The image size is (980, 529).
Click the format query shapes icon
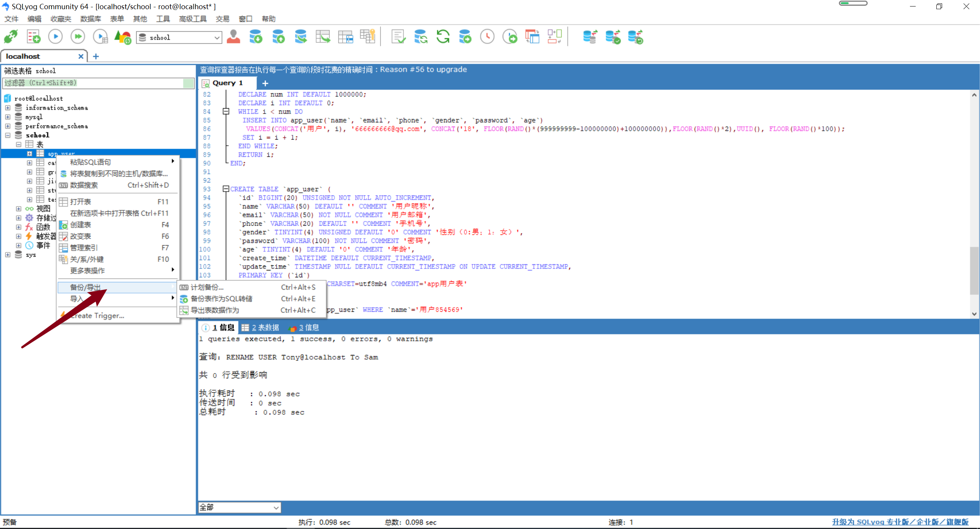123,37
